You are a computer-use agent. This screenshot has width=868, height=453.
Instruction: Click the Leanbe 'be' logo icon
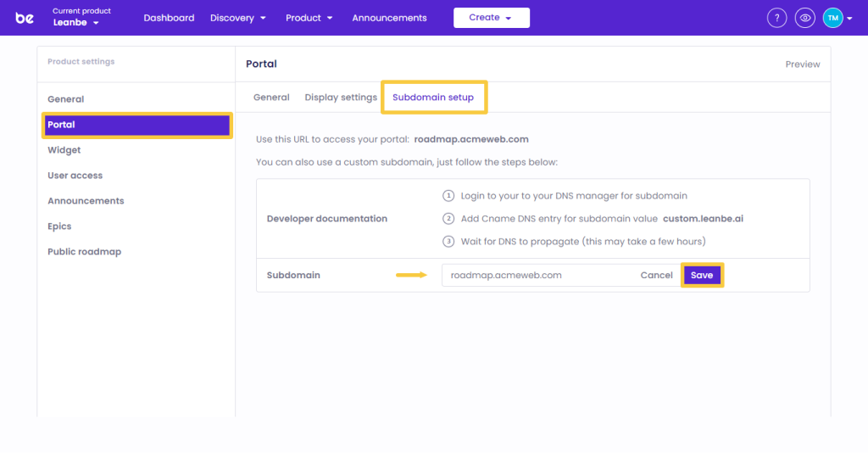[25, 18]
